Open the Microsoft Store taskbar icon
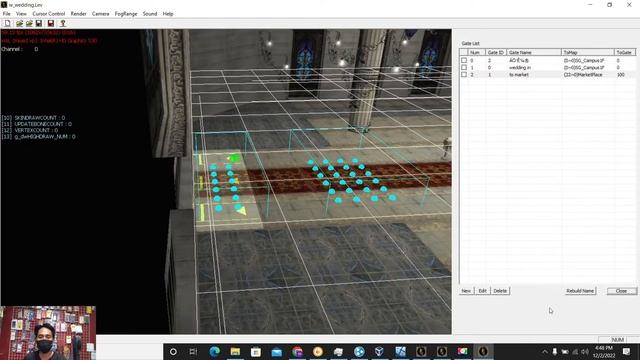The width and height of the screenshot is (640, 360). 256,351
